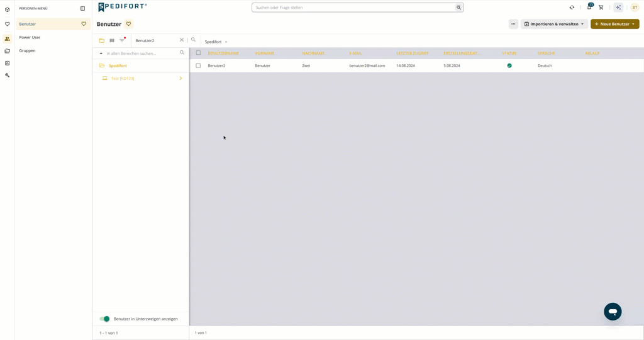Open the three-dots more options button
The width and height of the screenshot is (644, 340).
point(513,24)
